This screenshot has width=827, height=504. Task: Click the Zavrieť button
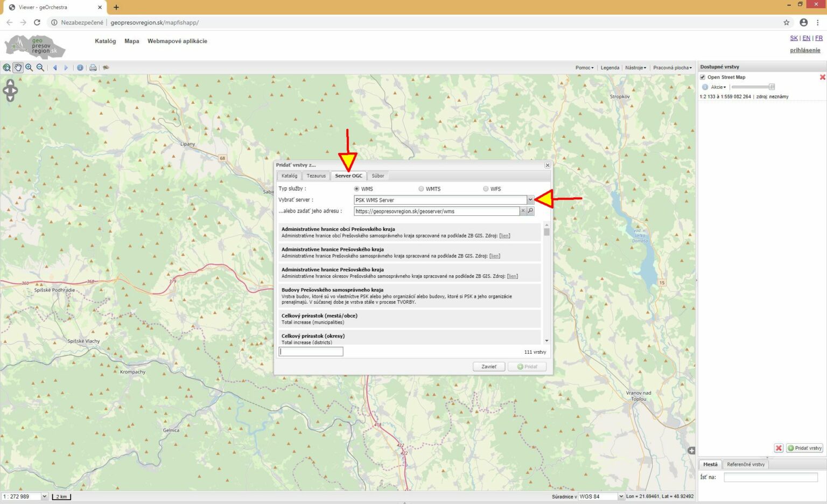click(x=488, y=366)
